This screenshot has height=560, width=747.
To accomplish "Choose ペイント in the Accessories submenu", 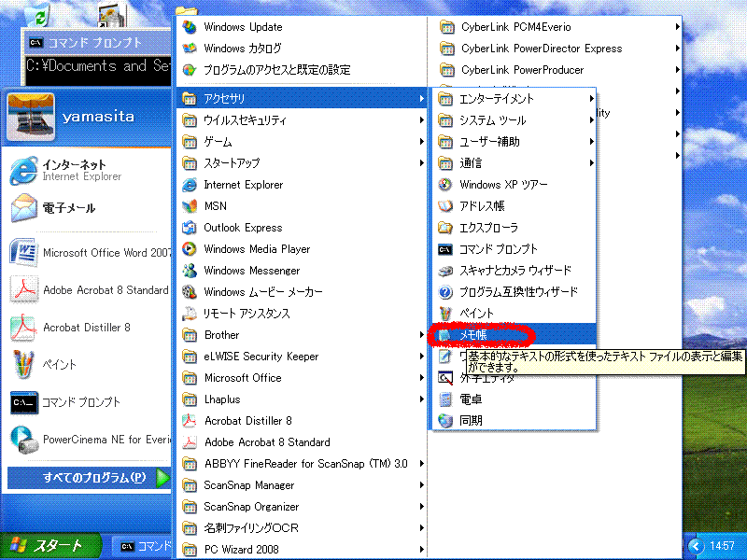I will point(514,314).
